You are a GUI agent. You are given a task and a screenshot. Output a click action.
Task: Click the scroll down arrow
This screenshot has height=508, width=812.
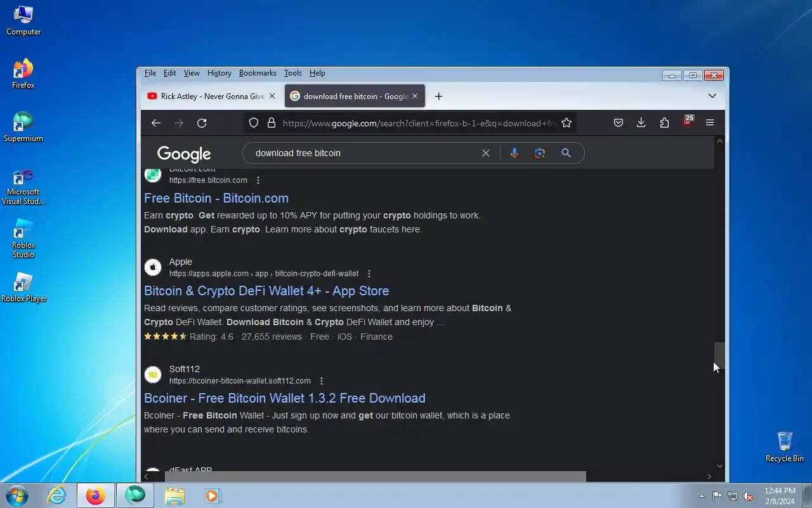click(x=719, y=466)
